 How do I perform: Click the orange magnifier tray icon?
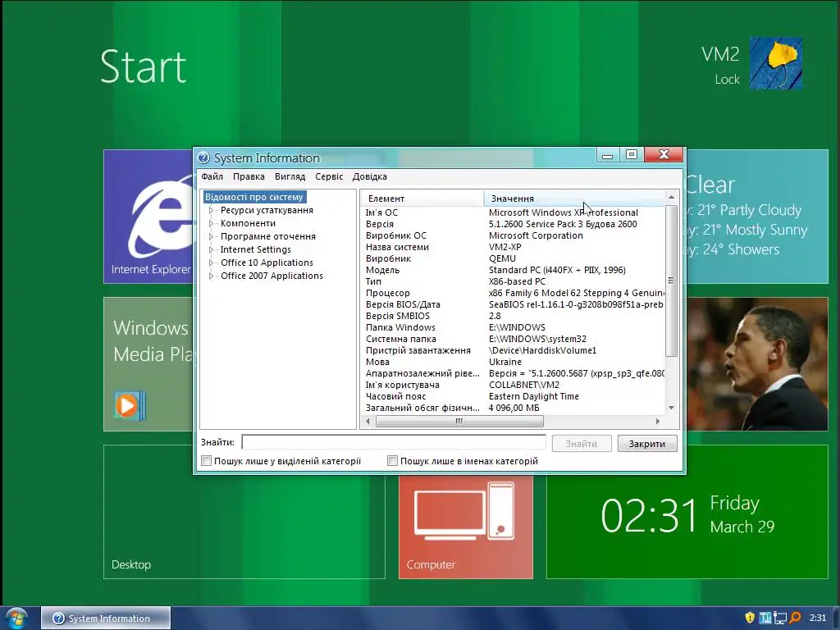tap(795, 618)
